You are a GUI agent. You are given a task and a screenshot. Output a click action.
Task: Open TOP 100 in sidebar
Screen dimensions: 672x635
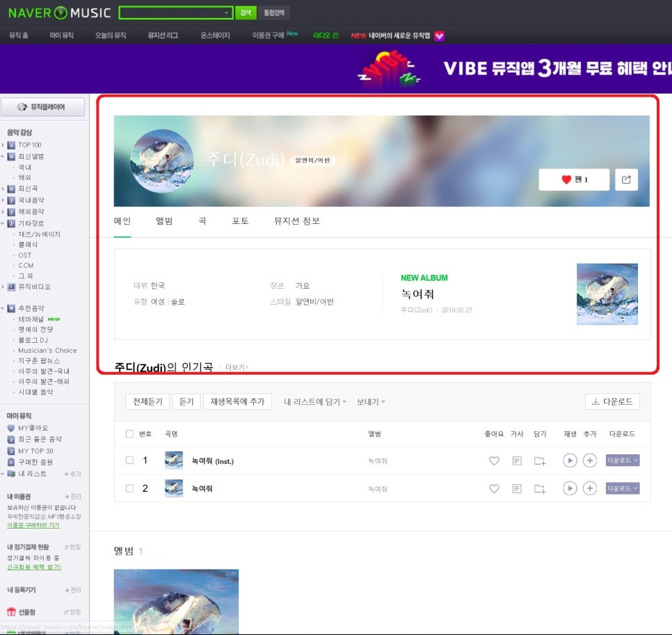(x=30, y=145)
